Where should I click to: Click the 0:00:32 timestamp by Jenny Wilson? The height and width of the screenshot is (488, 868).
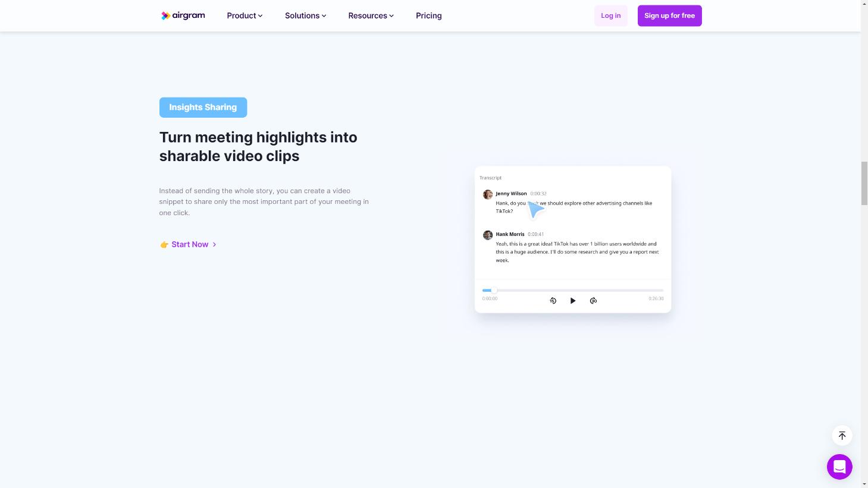(x=538, y=194)
